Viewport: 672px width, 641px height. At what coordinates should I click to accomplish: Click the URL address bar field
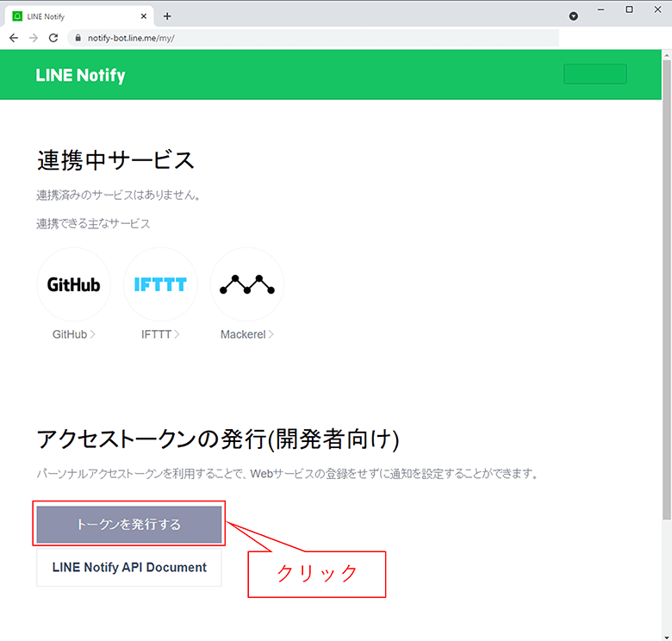pos(313,38)
